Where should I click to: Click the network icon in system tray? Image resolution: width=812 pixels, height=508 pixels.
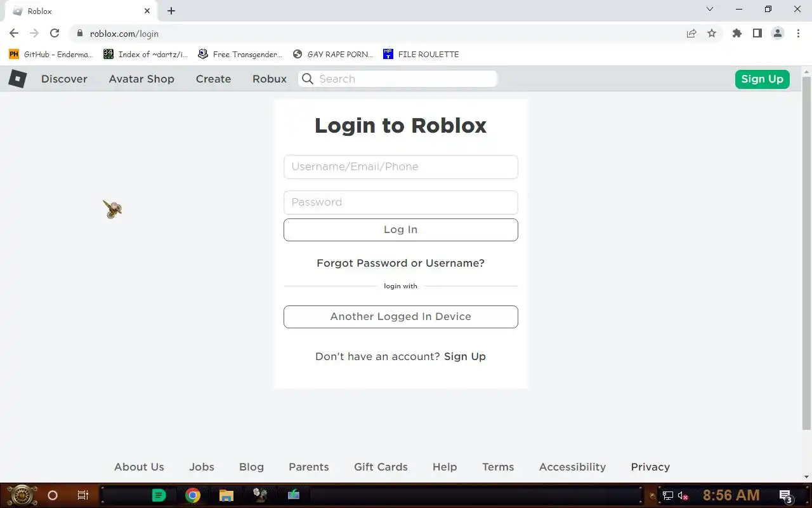coord(668,496)
